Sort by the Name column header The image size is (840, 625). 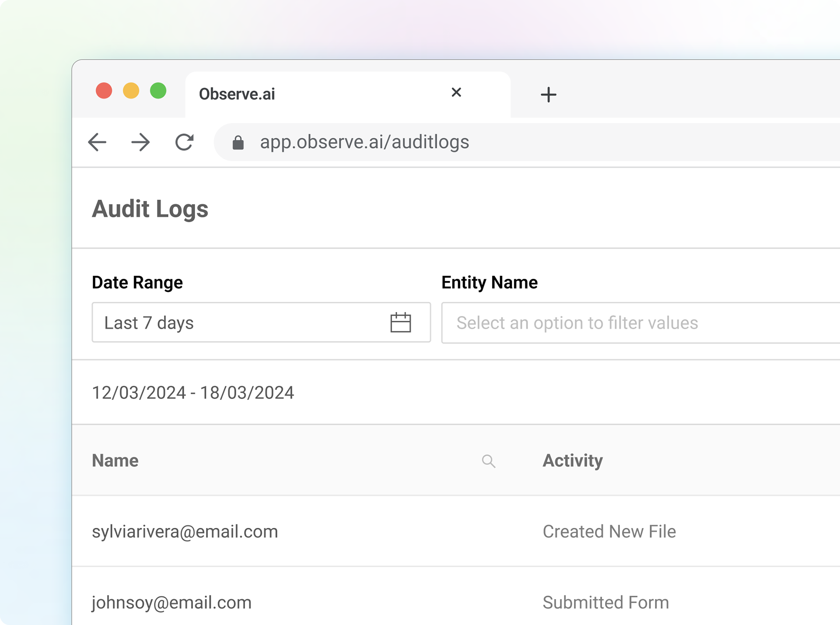(x=115, y=460)
